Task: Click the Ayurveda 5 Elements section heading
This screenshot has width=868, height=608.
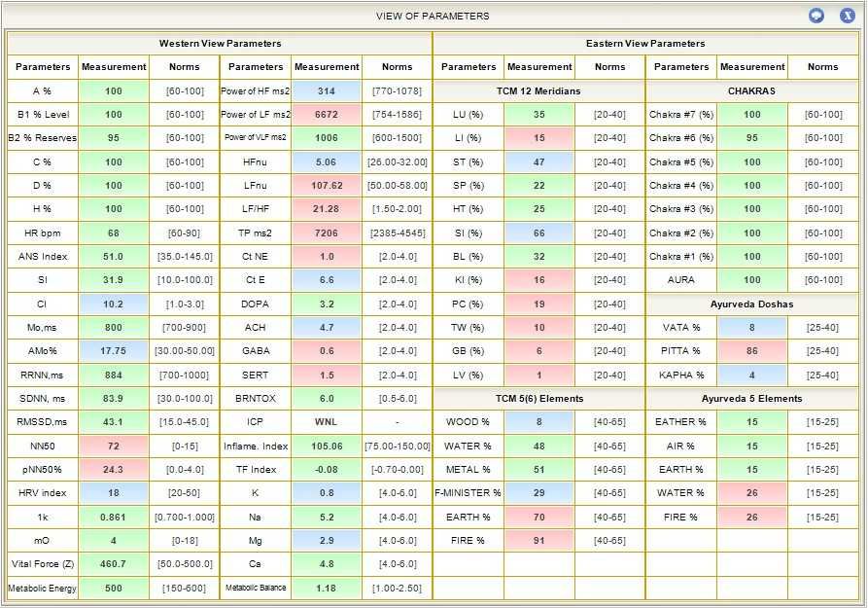Action: (751, 399)
